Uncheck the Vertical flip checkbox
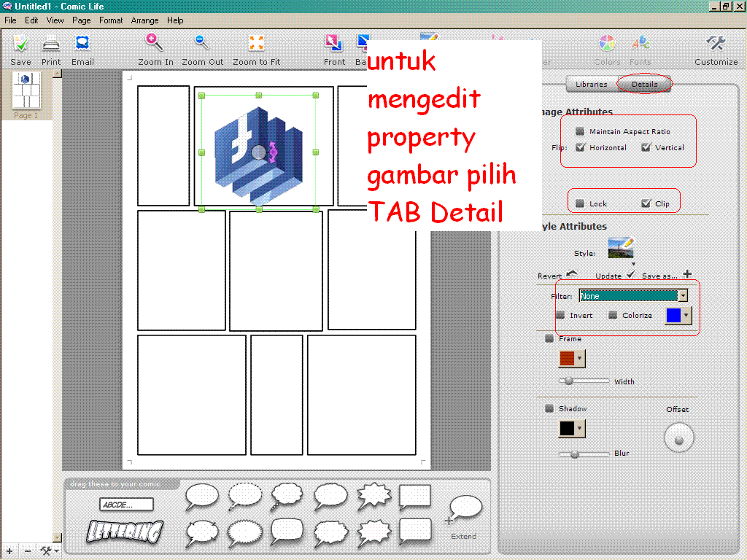 (x=646, y=147)
